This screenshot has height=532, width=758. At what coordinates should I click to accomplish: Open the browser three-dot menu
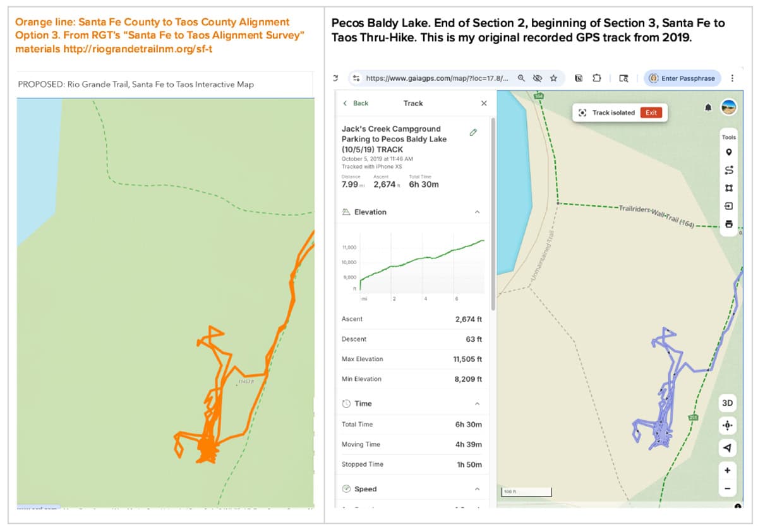pyautogui.click(x=732, y=78)
